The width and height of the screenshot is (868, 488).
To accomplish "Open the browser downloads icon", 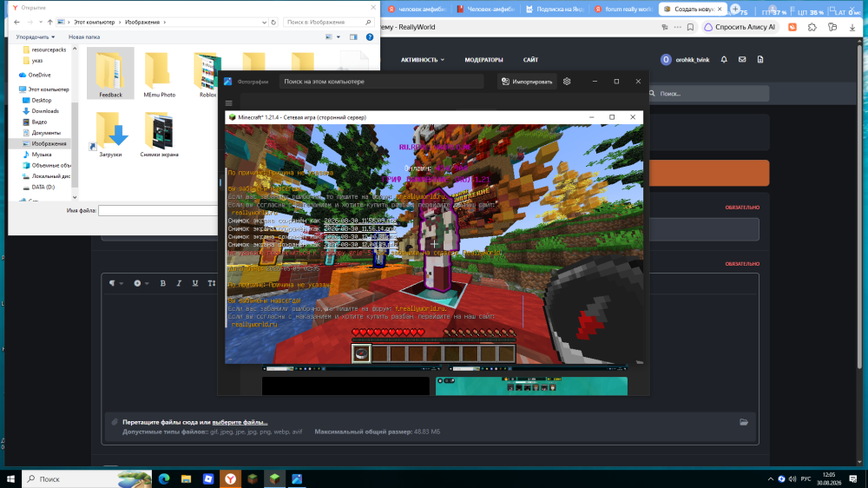I will (x=852, y=27).
